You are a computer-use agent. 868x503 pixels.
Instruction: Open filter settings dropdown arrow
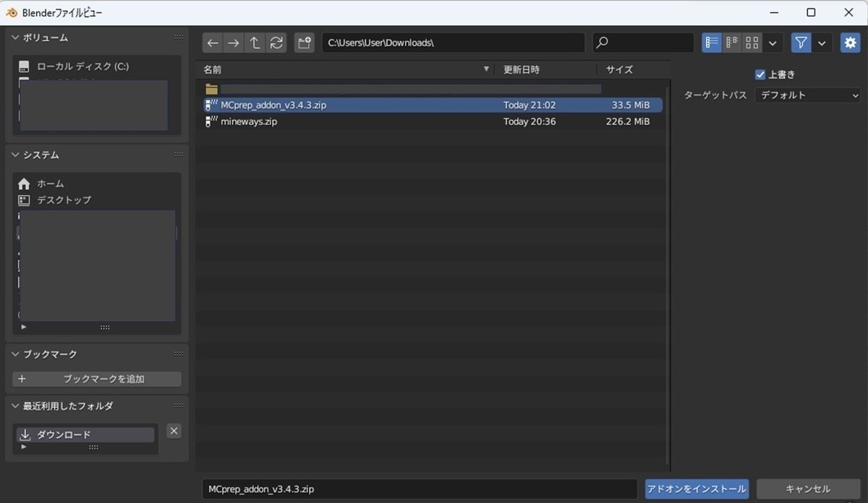pyautogui.click(x=822, y=43)
